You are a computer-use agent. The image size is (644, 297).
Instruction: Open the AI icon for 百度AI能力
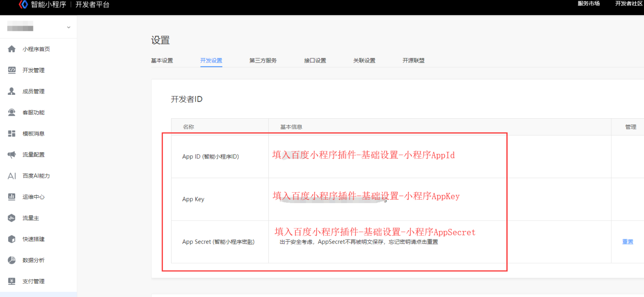coord(12,176)
